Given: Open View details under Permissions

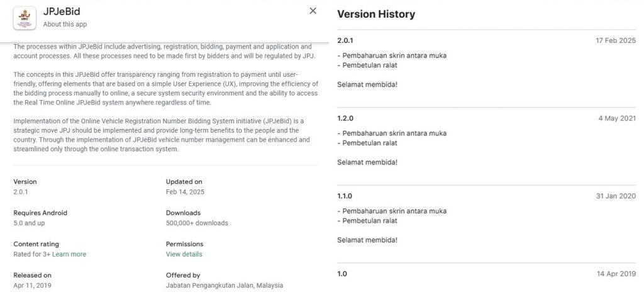Looking at the screenshot, I should pyautogui.click(x=184, y=254).
